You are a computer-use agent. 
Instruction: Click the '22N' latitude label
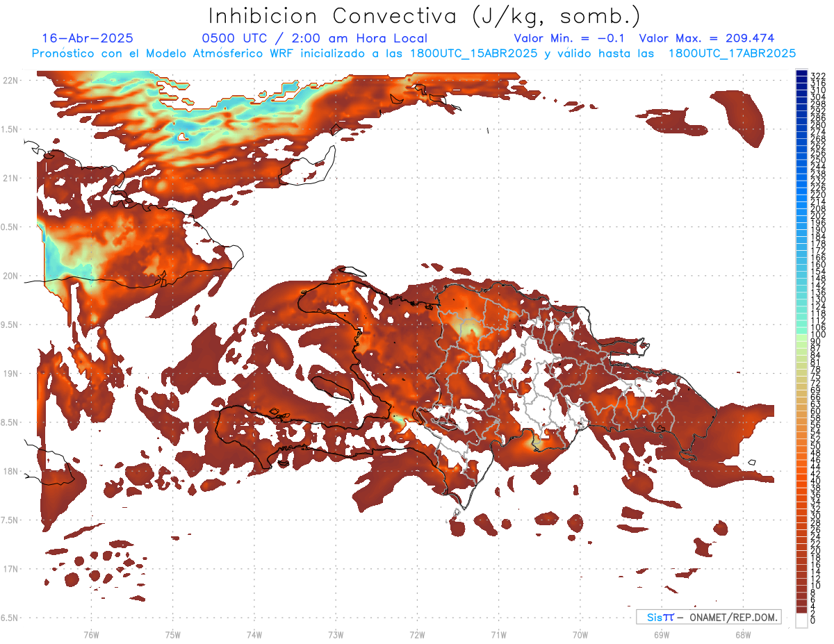pos(11,81)
